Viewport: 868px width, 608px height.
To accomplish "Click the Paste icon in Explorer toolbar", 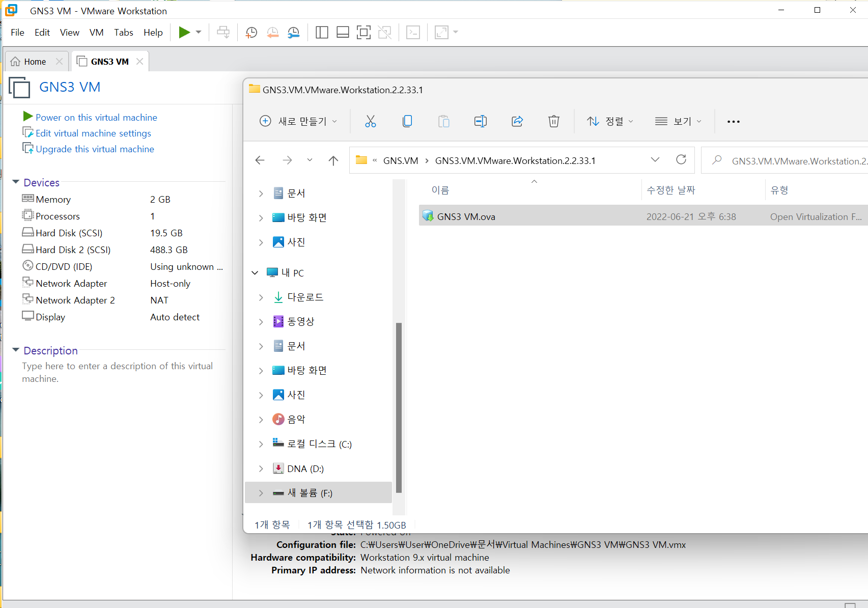I will (x=444, y=121).
